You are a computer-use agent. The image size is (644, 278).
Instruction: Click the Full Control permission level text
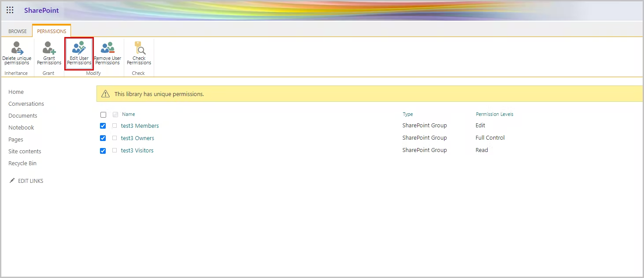coord(490,137)
